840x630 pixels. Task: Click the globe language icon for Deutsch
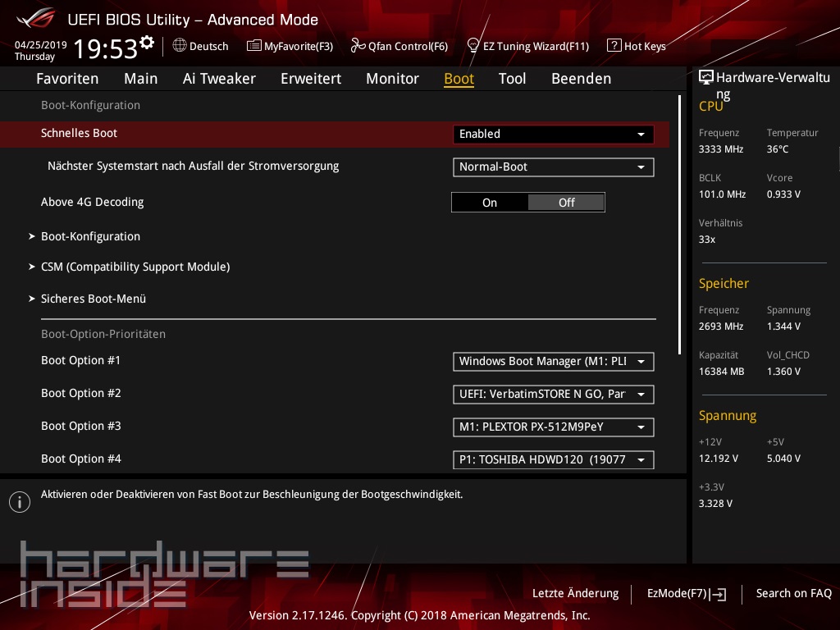click(180, 46)
